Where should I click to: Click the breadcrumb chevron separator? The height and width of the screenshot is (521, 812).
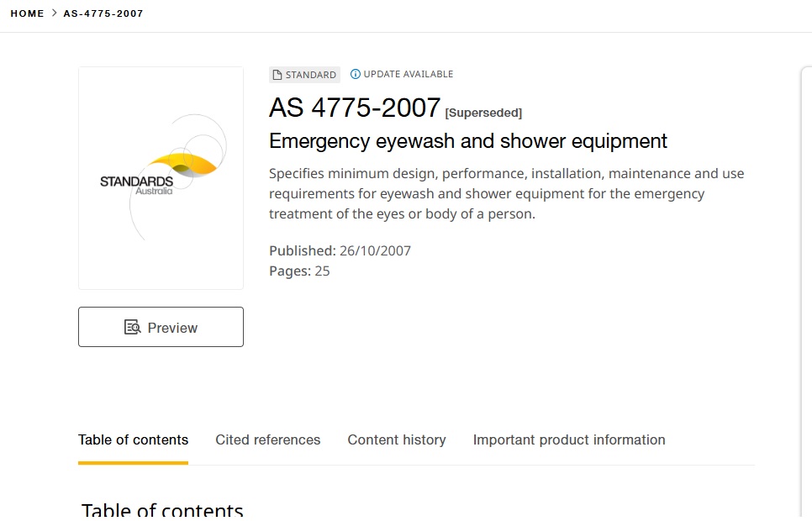click(54, 13)
